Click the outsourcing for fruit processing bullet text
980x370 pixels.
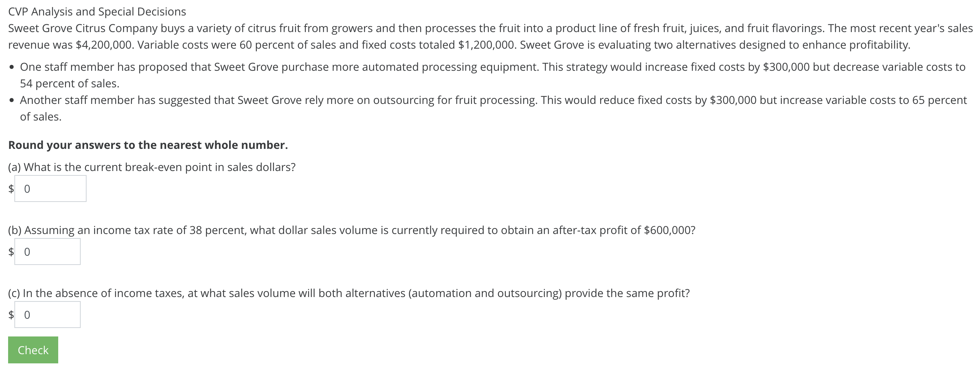pyautogui.click(x=493, y=108)
